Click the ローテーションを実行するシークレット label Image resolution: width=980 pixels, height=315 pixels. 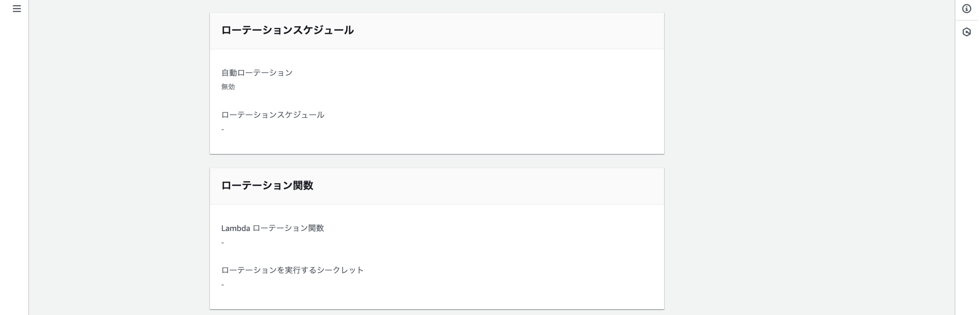(x=292, y=270)
